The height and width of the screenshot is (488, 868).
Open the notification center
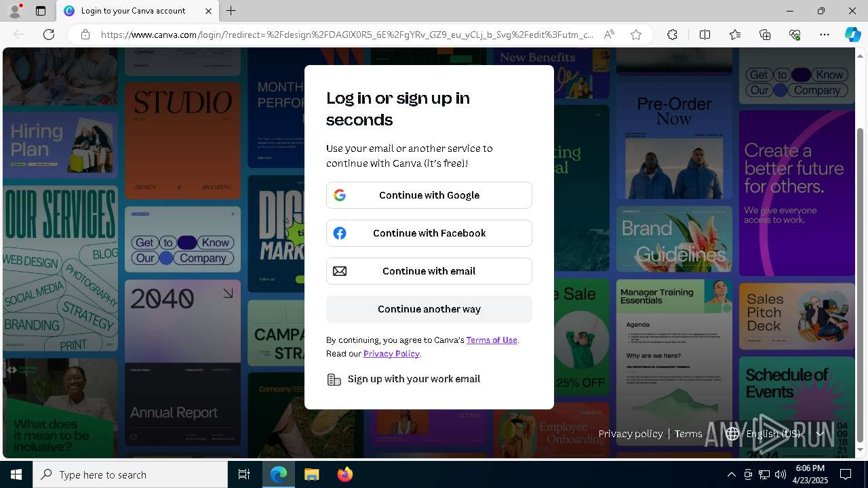coord(846,474)
